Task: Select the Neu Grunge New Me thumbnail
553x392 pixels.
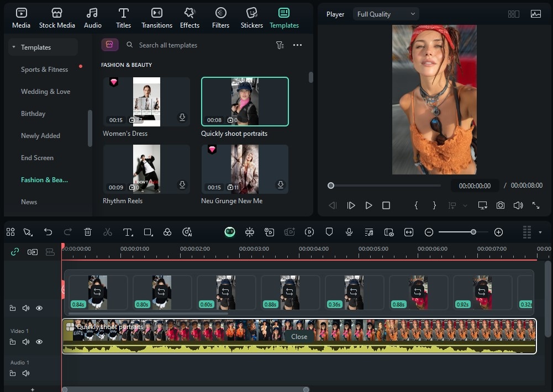Action: click(x=245, y=169)
